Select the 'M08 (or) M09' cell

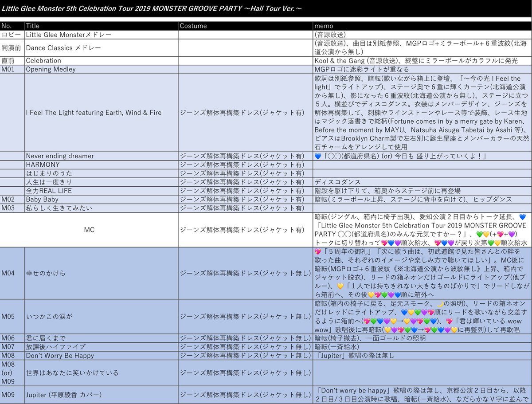pyautogui.click(x=12, y=373)
